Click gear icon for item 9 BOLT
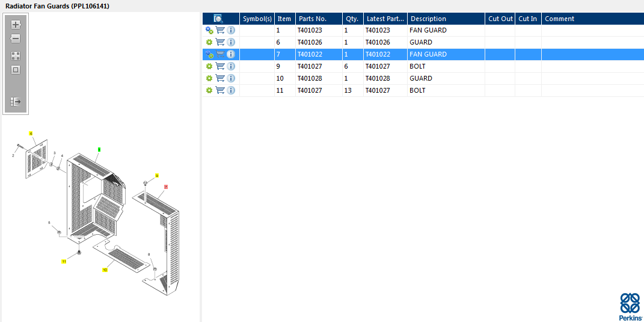The height and width of the screenshot is (322, 644). [x=209, y=66]
